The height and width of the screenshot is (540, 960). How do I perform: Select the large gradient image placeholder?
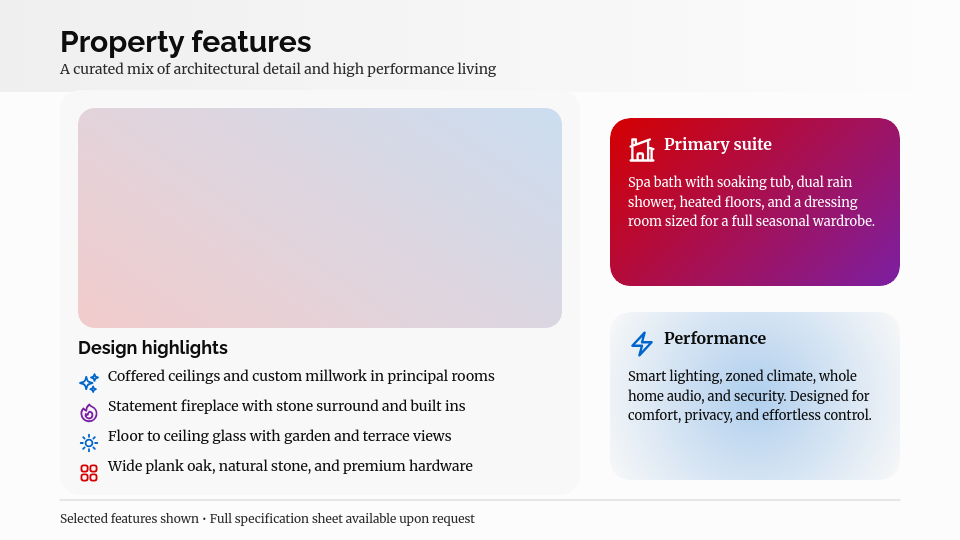click(x=320, y=218)
